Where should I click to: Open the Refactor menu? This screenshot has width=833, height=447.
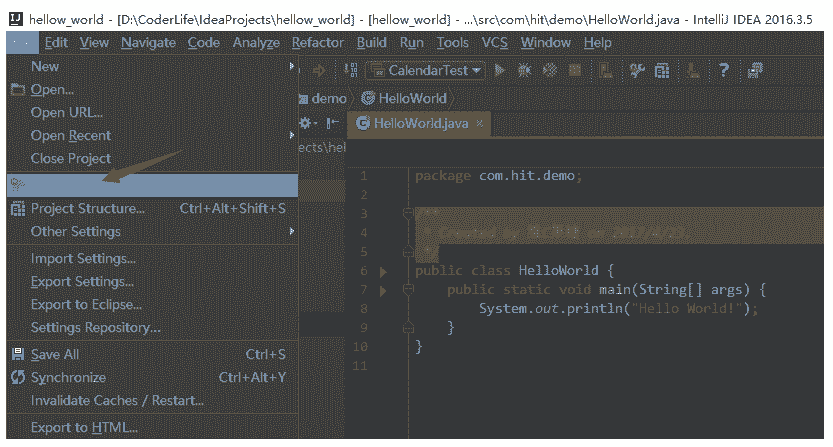point(318,43)
